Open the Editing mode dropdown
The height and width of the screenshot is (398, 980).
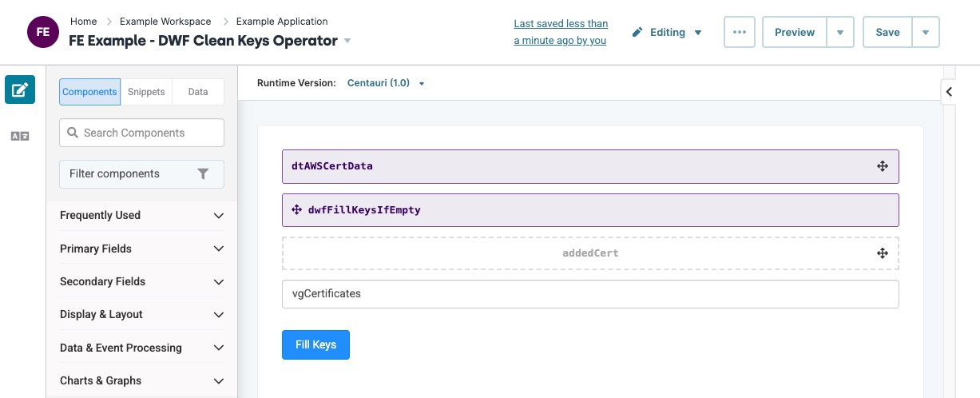pyautogui.click(x=667, y=32)
